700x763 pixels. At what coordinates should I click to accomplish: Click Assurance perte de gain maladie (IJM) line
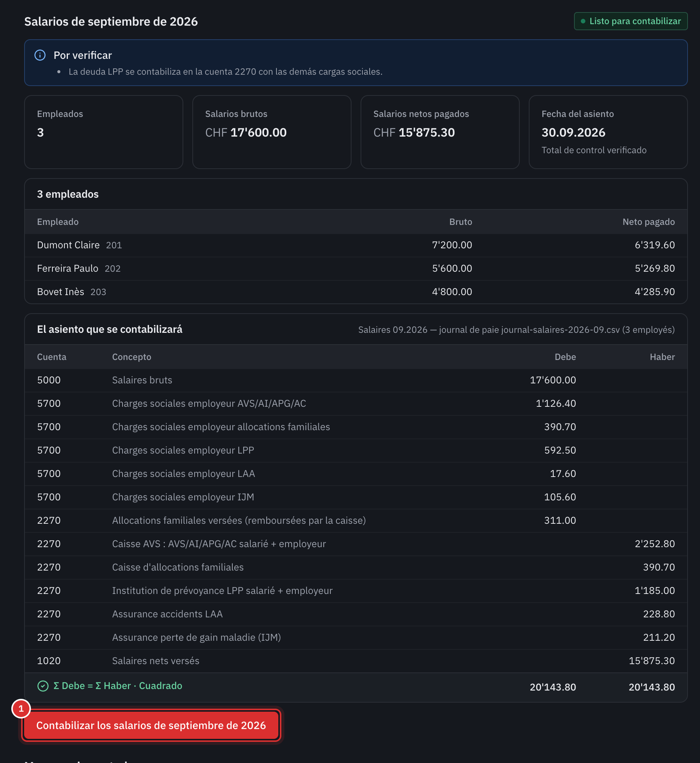[356, 638]
